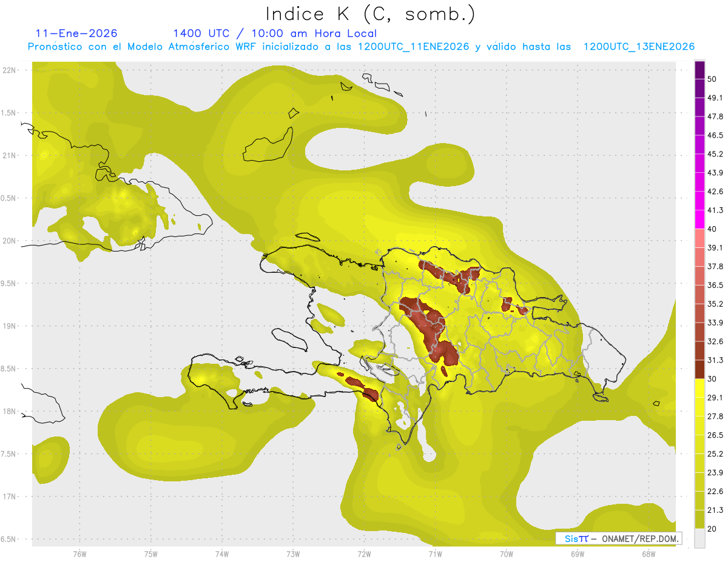Click the '33.9' color bar value
The height and width of the screenshot is (562, 728).
(x=715, y=323)
